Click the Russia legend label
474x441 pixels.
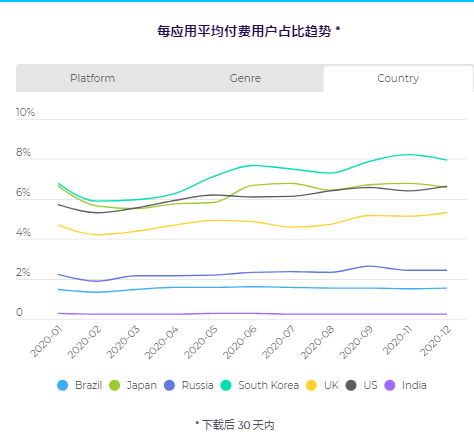(197, 385)
